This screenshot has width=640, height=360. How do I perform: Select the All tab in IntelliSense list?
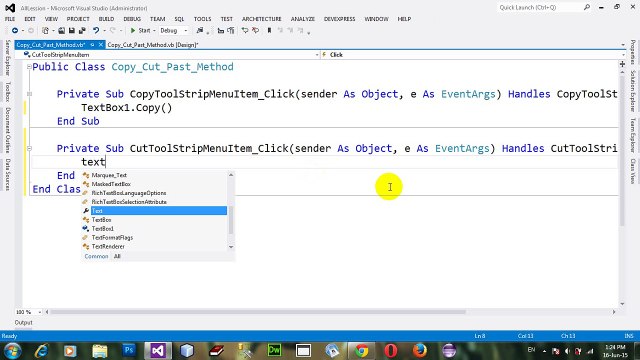click(117, 256)
